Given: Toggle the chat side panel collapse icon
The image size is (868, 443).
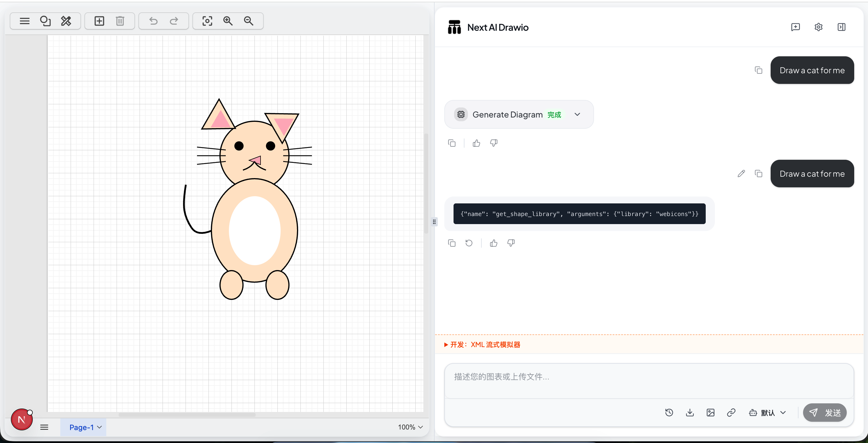Looking at the screenshot, I should click(841, 27).
